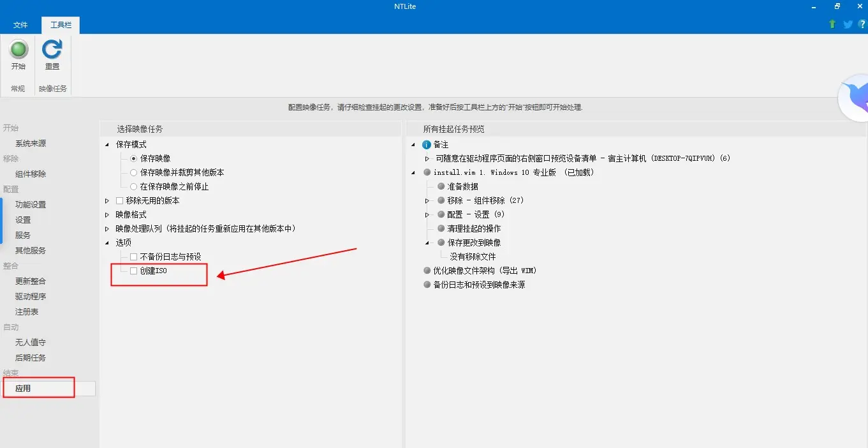868x448 pixels.
Task: Open the Twitter bird icon
Action: tap(848, 24)
